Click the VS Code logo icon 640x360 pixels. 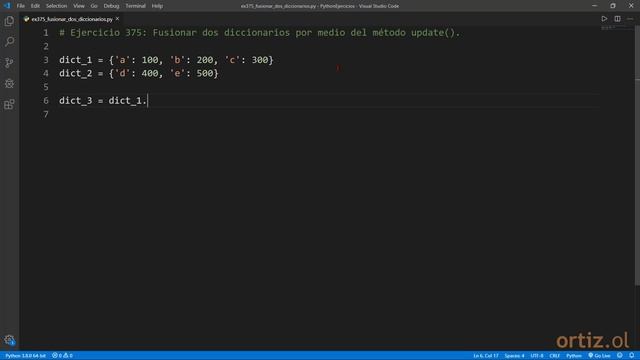point(7,6)
